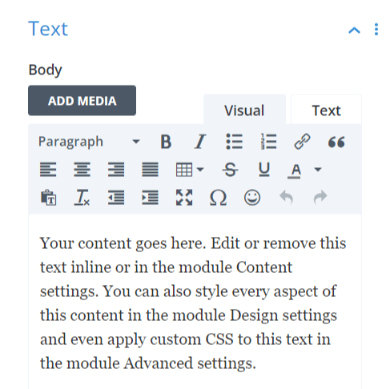This screenshot has width=390, height=389.
Task: Decrease the indent
Action: coord(116,198)
